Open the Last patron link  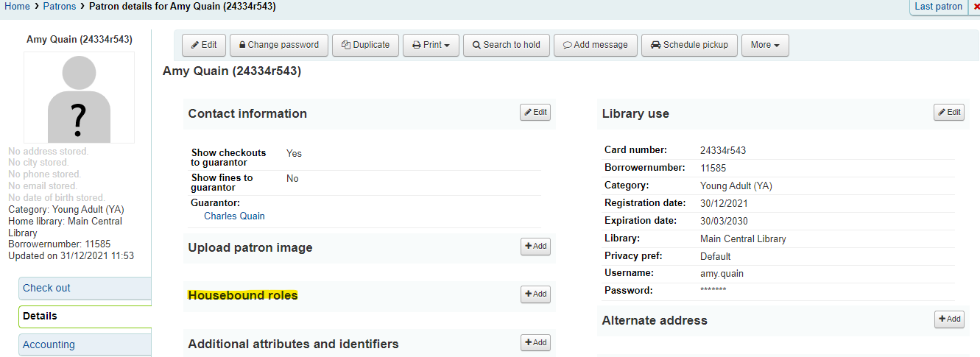point(938,7)
